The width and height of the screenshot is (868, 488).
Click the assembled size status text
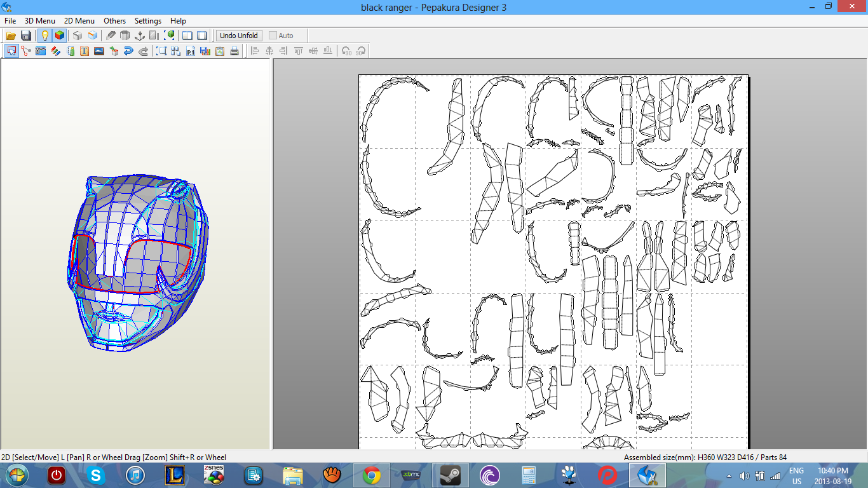[x=705, y=457]
